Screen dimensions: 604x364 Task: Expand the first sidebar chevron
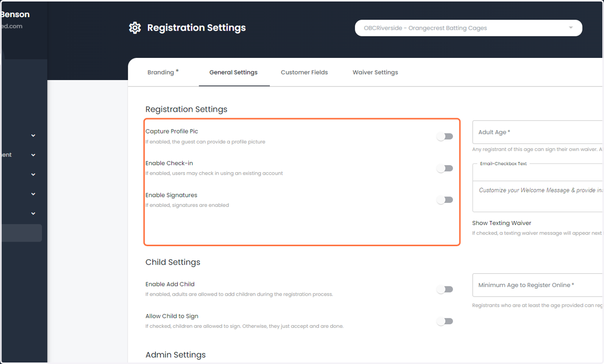tap(33, 135)
